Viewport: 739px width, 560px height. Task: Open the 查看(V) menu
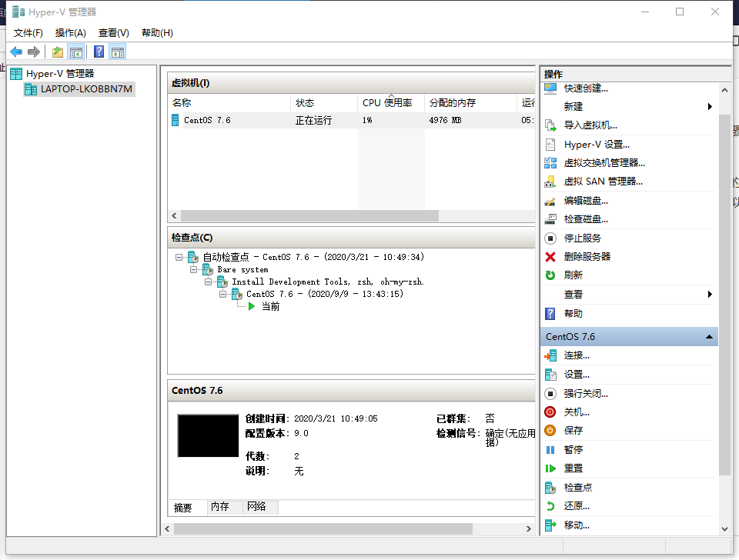point(114,33)
